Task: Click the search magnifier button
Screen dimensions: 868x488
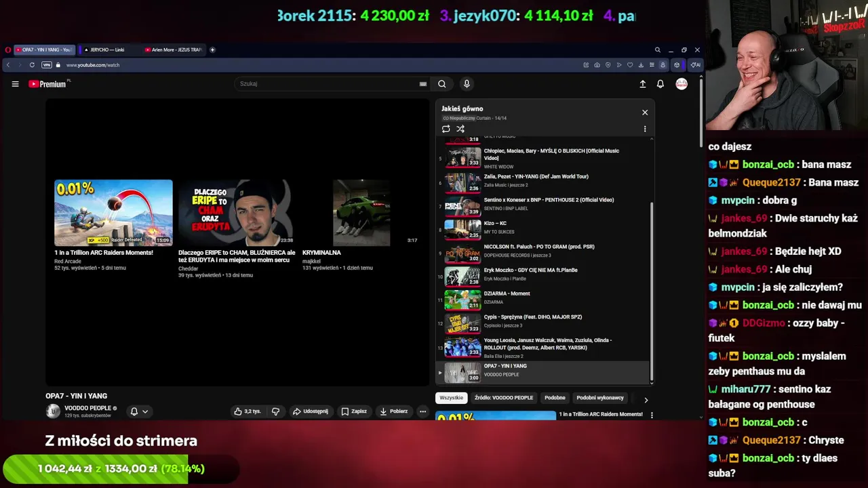Action: [x=442, y=84]
